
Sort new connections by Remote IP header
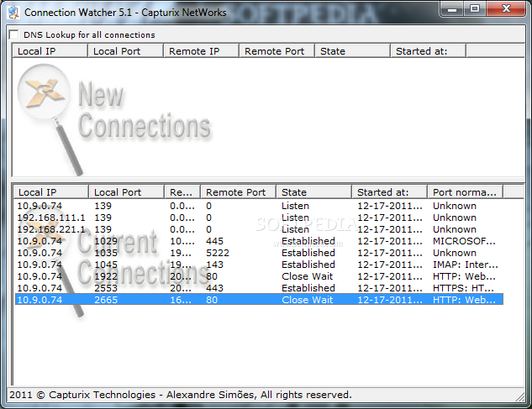click(x=201, y=51)
